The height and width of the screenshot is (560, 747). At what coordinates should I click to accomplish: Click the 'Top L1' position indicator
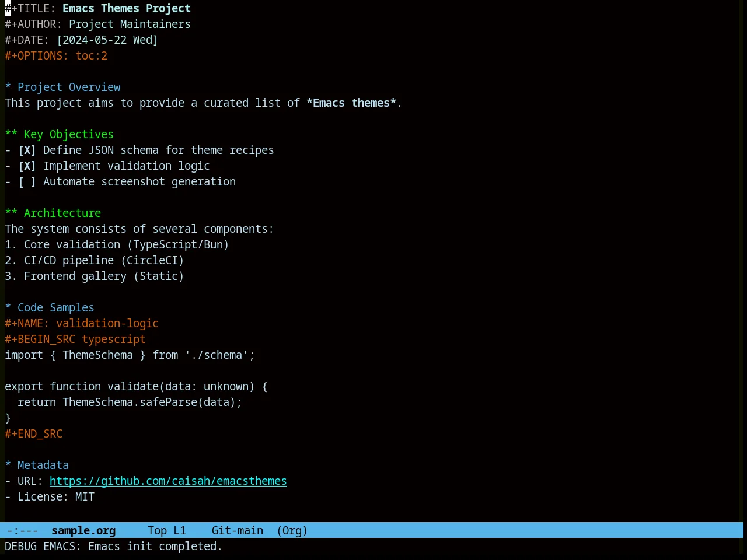pos(167,531)
